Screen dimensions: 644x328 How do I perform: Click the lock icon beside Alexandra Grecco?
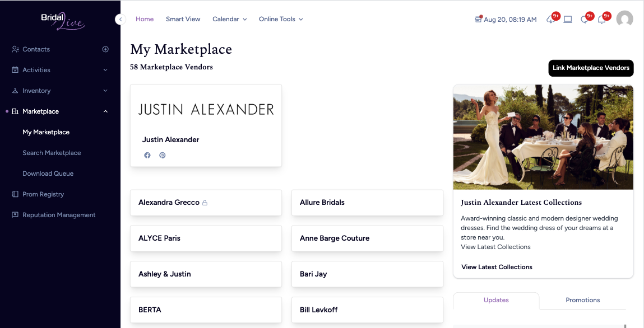(x=205, y=203)
